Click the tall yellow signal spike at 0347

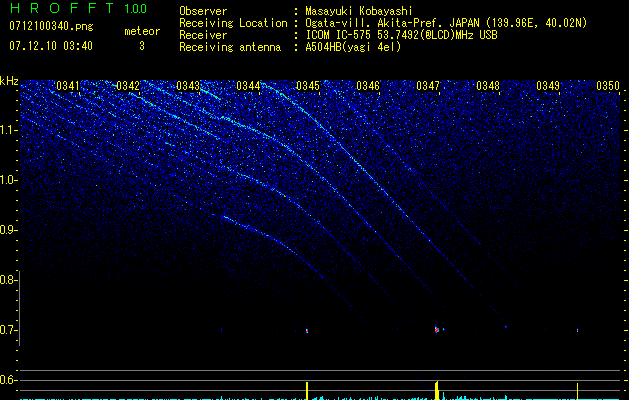click(436, 390)
